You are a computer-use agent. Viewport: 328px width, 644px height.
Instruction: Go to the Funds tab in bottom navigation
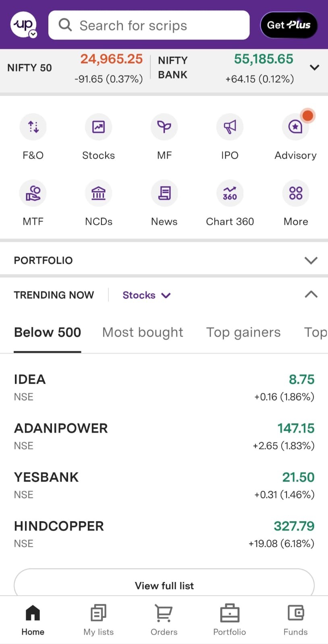[295, 620]
